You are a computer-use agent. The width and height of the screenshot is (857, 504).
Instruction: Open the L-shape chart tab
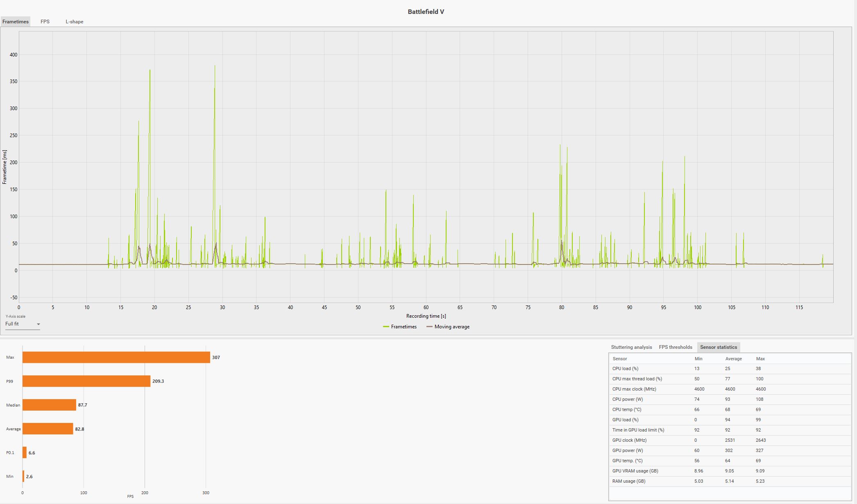click(x=74, y=22)
